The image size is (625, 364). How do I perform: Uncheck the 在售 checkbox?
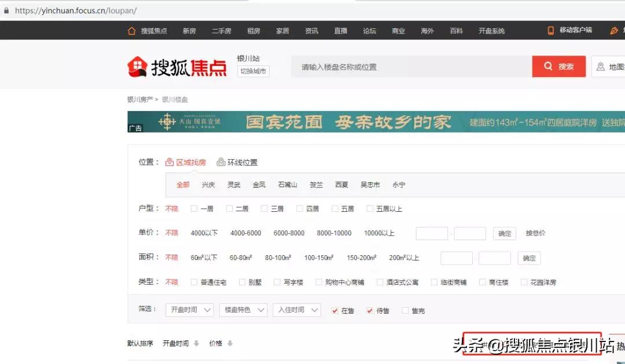point(334,310)
